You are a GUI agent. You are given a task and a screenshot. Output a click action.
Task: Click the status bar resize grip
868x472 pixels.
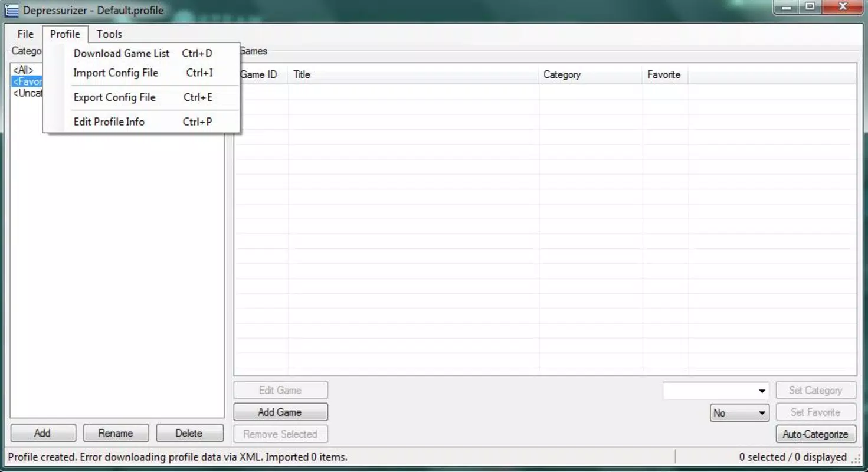coord(856,458)
